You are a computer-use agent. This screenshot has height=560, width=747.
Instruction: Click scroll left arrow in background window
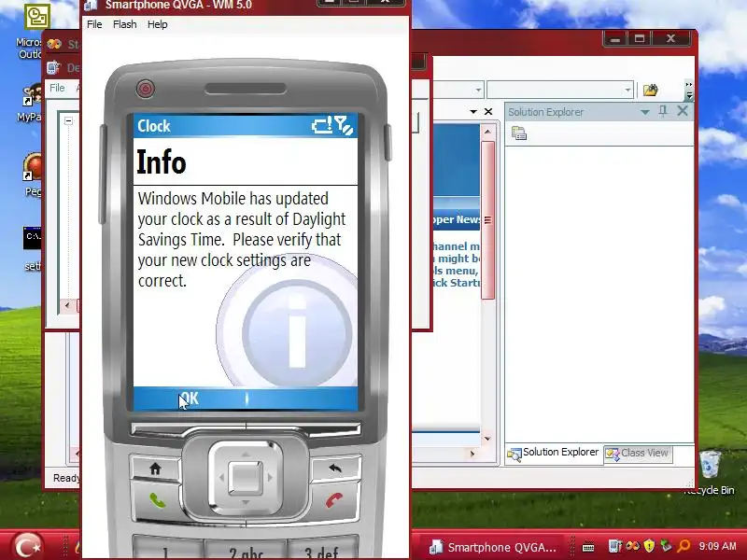tap(67, 305)
